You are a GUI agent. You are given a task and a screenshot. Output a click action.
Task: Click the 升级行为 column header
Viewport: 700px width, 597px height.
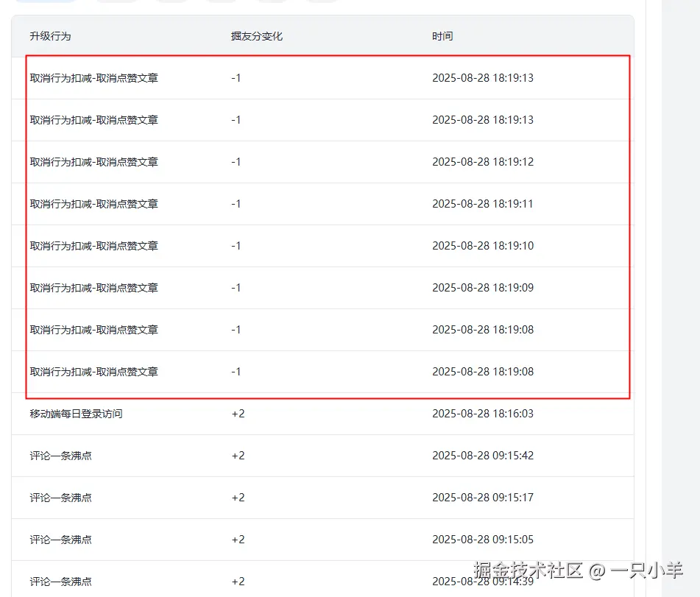50,36
